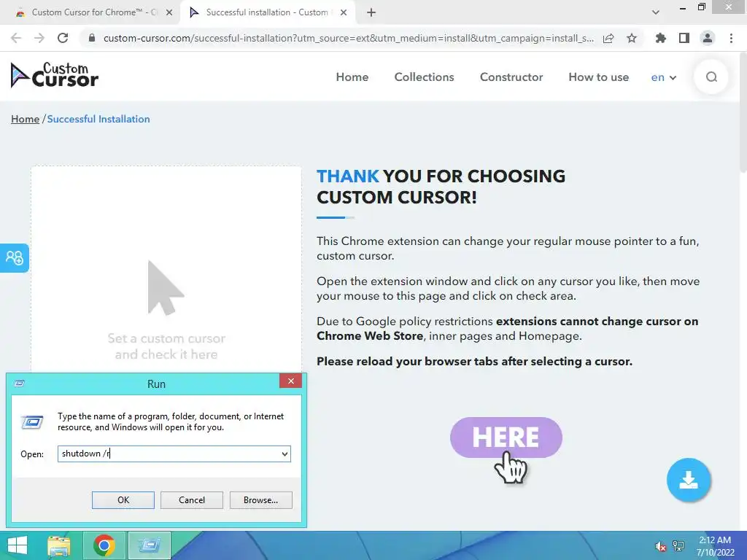
Task: Click 'Please reload your browser tabs' text
Action: (474, 362)
